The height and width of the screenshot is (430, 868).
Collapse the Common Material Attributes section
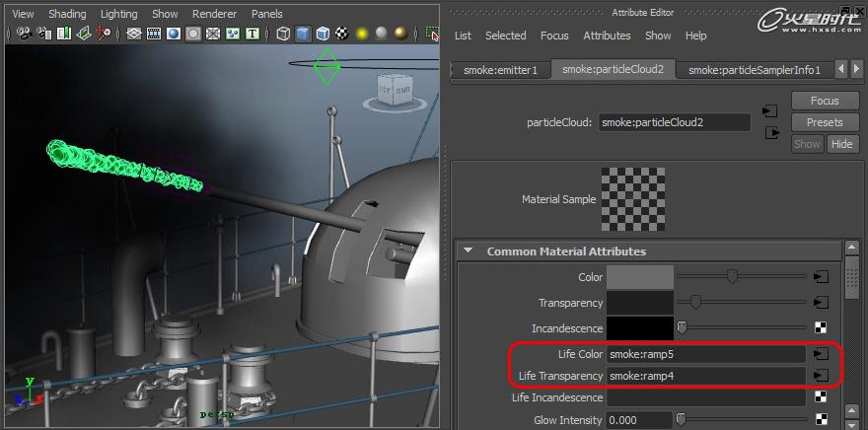[469, 251]
